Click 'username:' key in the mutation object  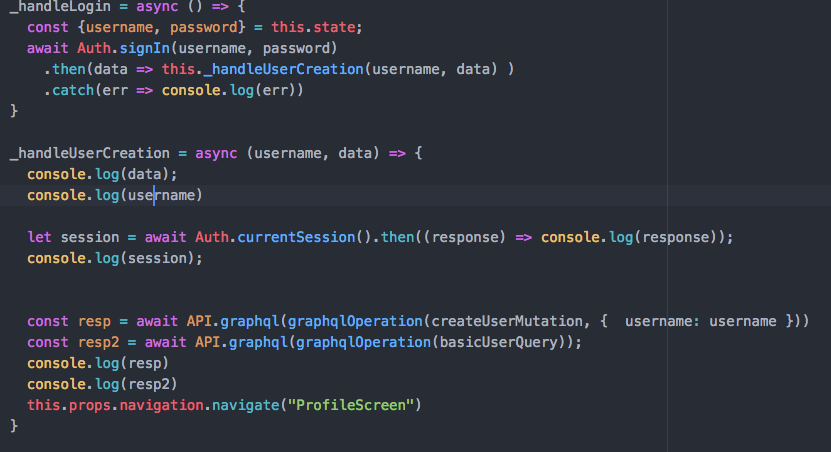(x=662, y=321)
